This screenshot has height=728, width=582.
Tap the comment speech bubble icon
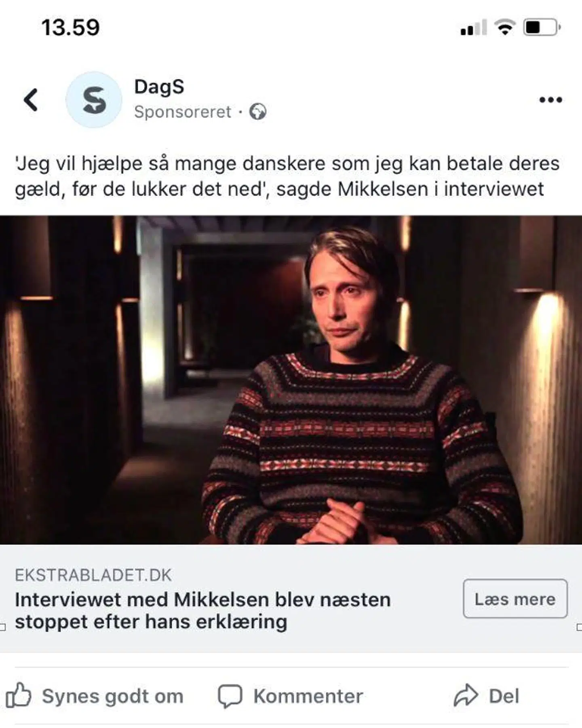pos(230,696)
